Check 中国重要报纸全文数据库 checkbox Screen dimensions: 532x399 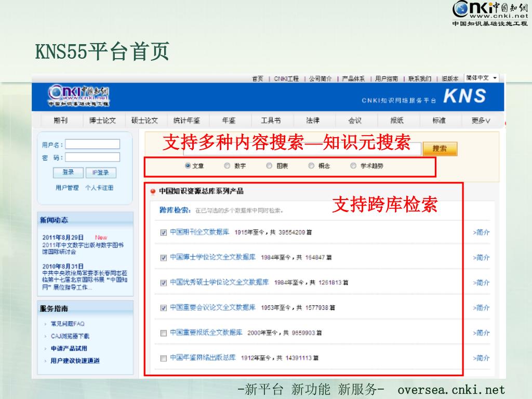pyautogui.click(x=164, y=333)
